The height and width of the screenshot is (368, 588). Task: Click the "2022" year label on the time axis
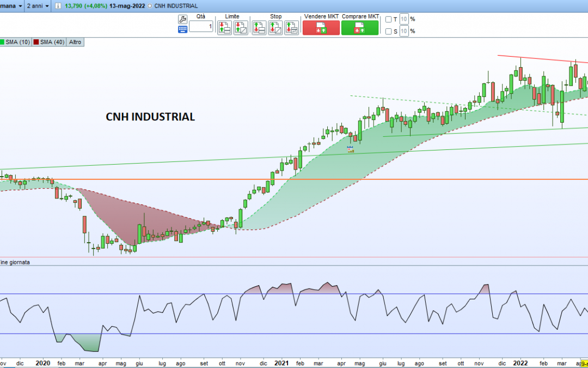coord(520,363)
